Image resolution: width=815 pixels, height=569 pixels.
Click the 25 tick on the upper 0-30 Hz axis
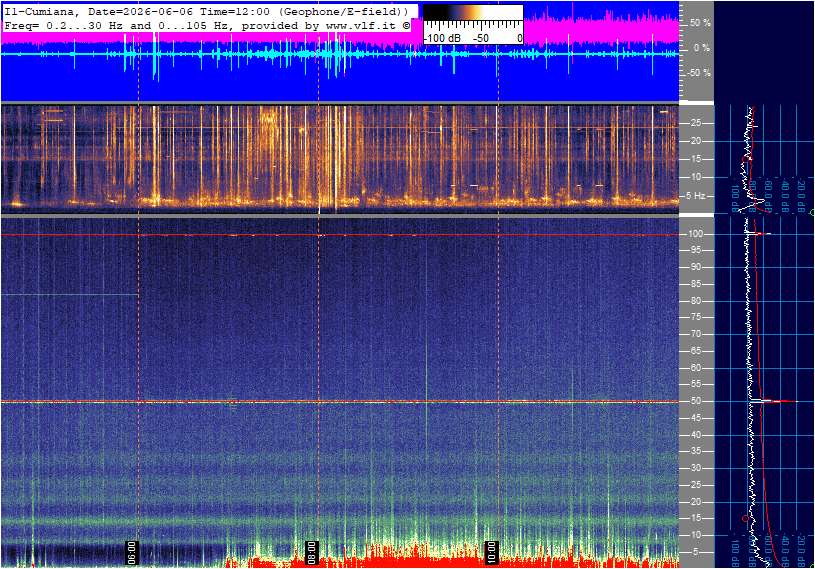point(696,123)
